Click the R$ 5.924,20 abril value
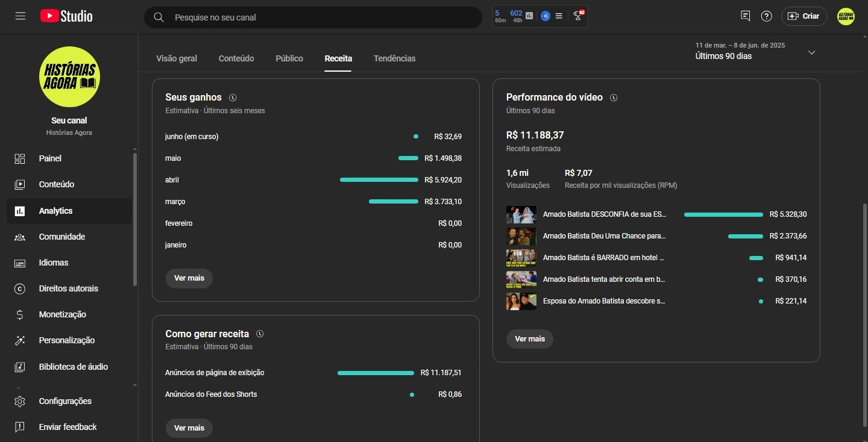The height and width of the screenshot is (442, 868). pos(443,180)
